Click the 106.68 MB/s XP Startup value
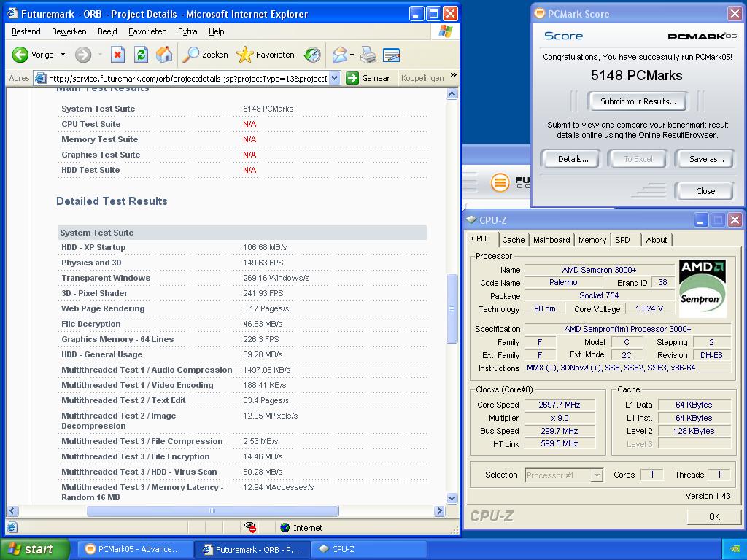 pos(265,247)
